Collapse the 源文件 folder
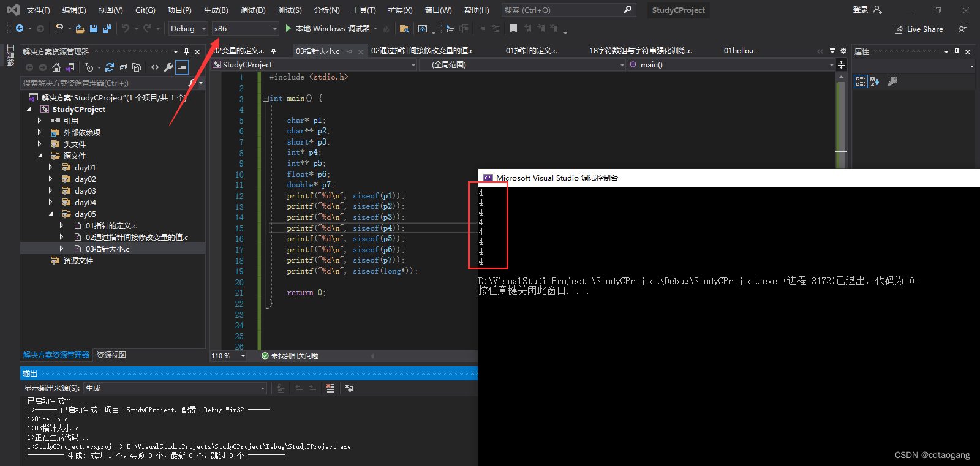The width and height of the screenshot is (980, 466). click(x=39, y=156)
